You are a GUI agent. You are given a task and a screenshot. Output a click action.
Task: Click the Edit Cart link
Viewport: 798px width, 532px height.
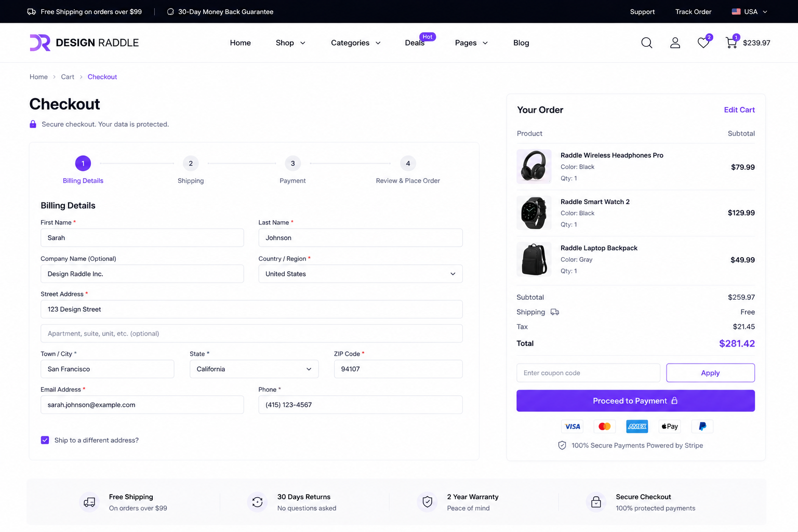click(739, 110)
